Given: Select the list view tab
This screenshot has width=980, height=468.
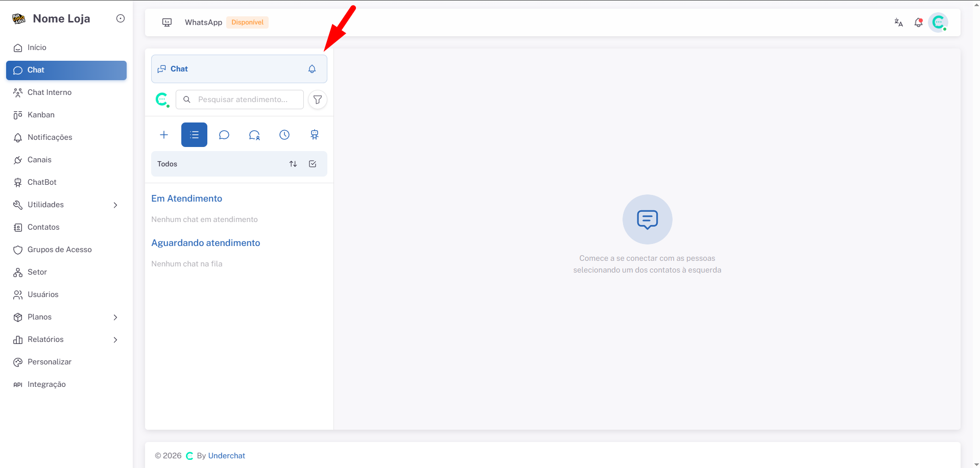Looking at the screenshot, I should [x=194, y=135].
